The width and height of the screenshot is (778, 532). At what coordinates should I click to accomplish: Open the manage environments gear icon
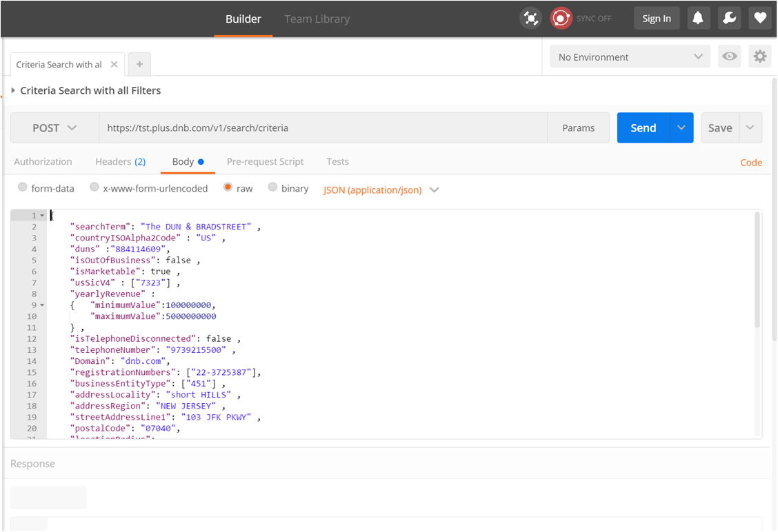coord(759,57)
